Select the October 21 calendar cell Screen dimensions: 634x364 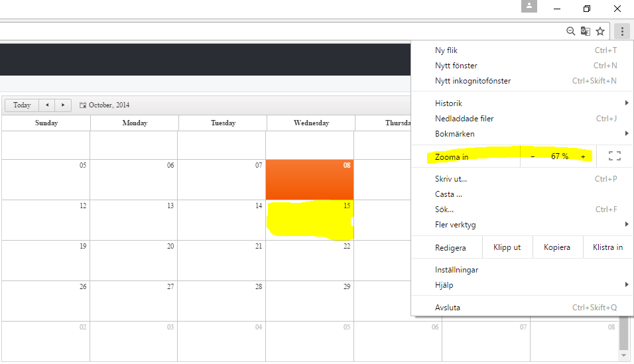click(x=222, y=261)
